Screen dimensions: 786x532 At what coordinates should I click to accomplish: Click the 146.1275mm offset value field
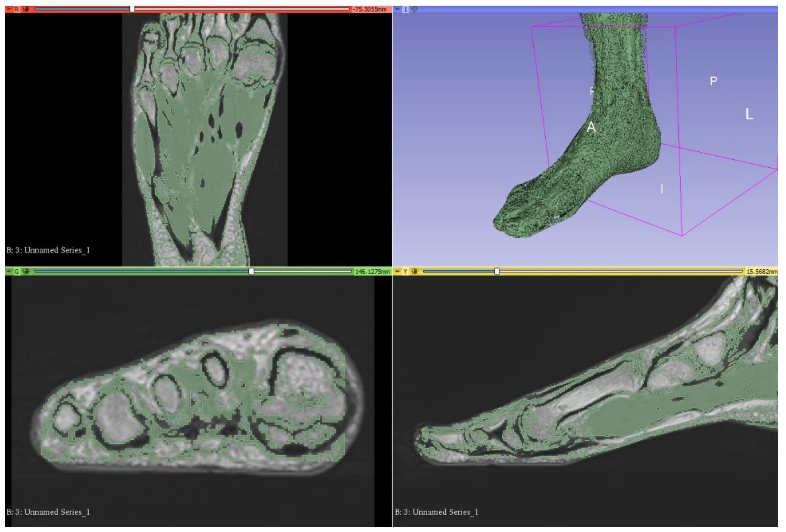pyautogui.click(x=372, y=271)
